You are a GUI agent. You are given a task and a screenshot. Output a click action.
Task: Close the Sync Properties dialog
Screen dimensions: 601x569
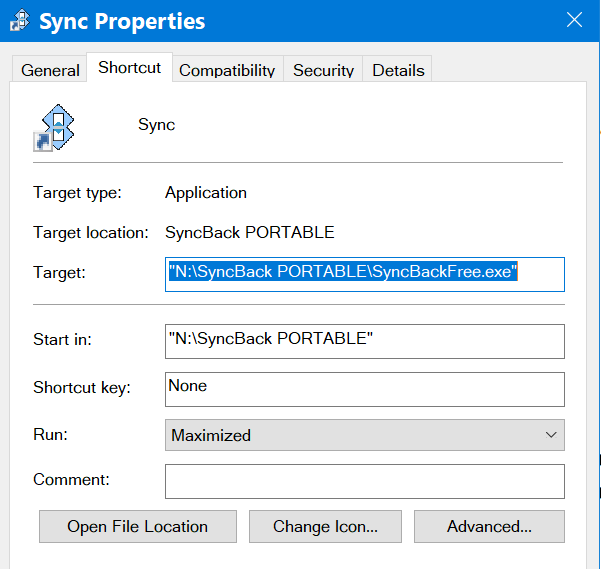[574, 20]
